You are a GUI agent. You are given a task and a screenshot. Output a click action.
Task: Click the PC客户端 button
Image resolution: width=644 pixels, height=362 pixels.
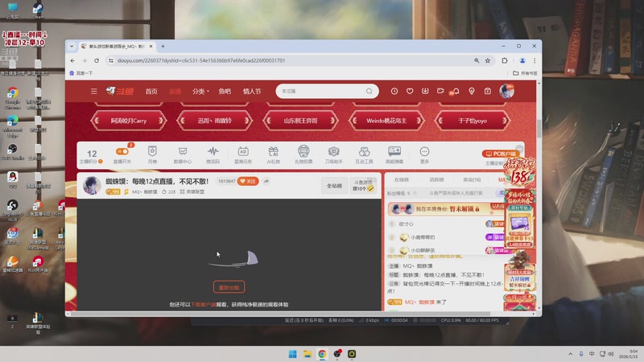(x=501, y=154)
